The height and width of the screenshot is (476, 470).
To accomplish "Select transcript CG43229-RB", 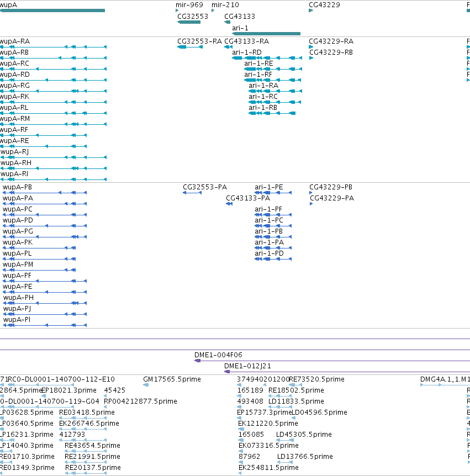I will coord(311,58).
